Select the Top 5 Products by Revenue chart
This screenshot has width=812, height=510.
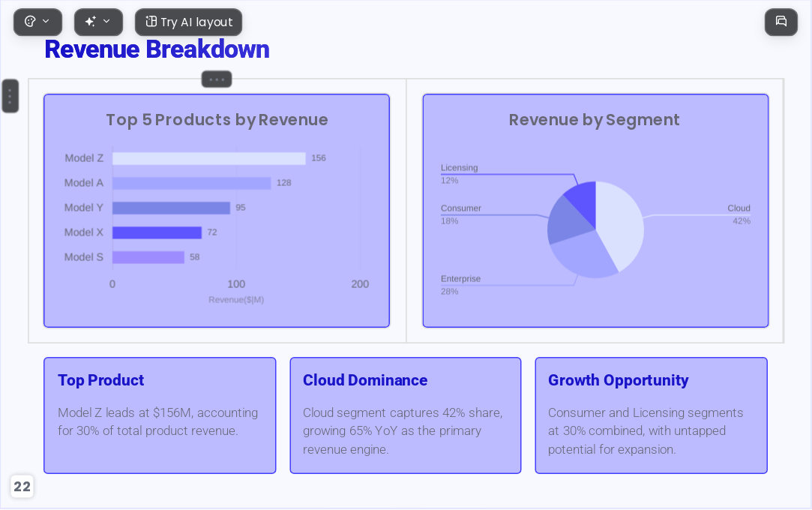(217, 211)
